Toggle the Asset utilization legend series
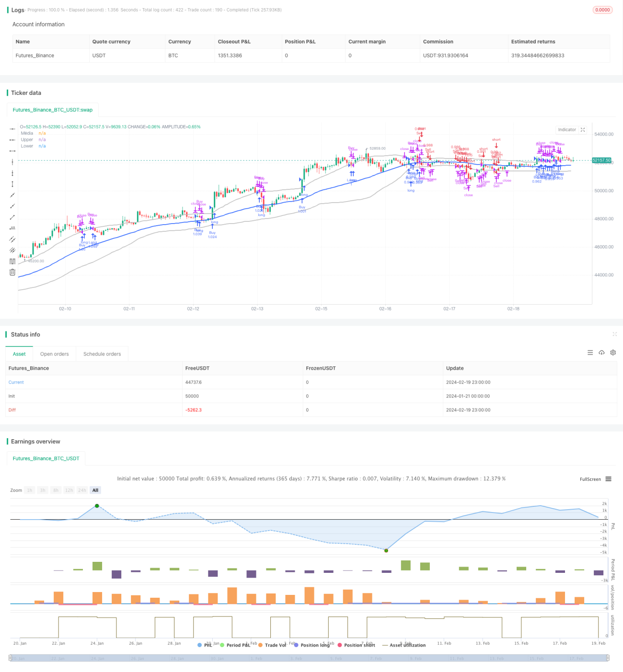The image size is (623, 672). (x=404, y=645)
